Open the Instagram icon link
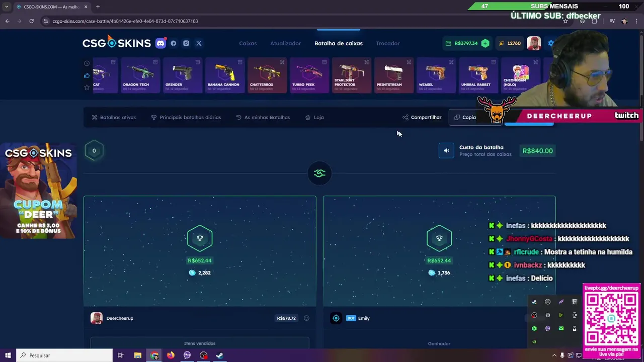 coord(186,43)
